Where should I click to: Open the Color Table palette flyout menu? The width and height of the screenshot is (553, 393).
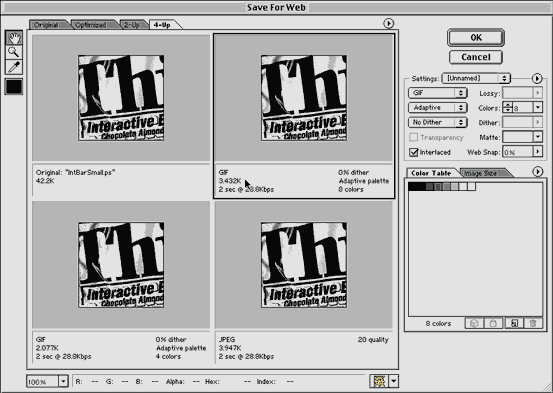(x=537, y=172)
